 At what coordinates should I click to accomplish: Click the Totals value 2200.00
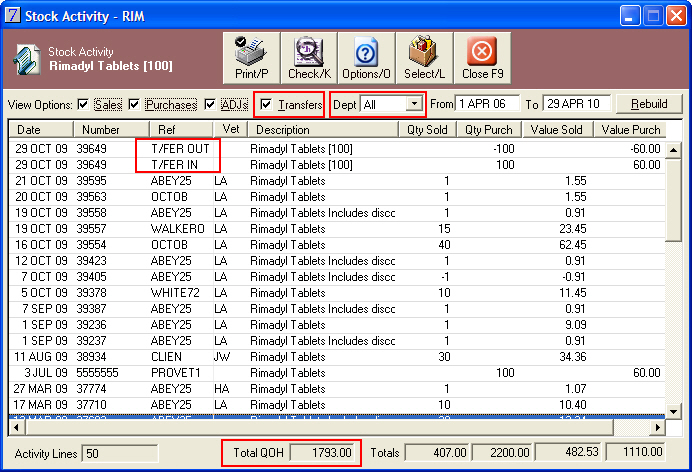point(502,453)
